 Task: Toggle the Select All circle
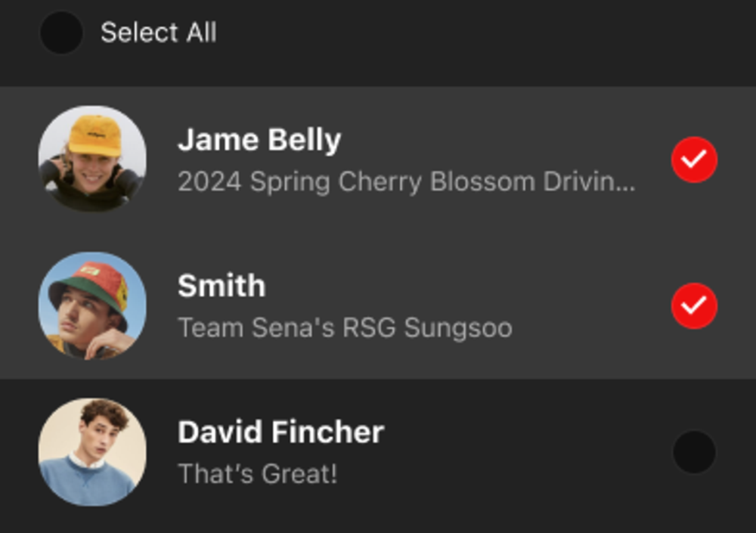tap(60, 33)
